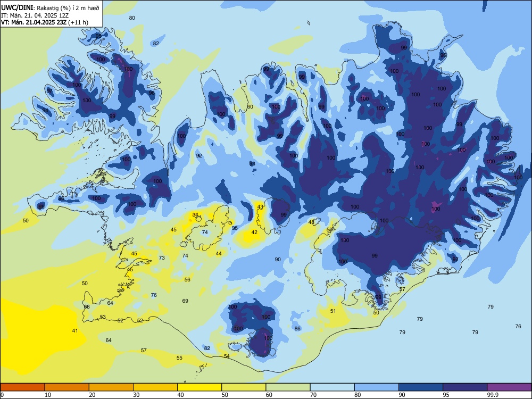
Task: Click the humidity value '53' on the map
Action: pyautogui.click(x=103, y=317)
